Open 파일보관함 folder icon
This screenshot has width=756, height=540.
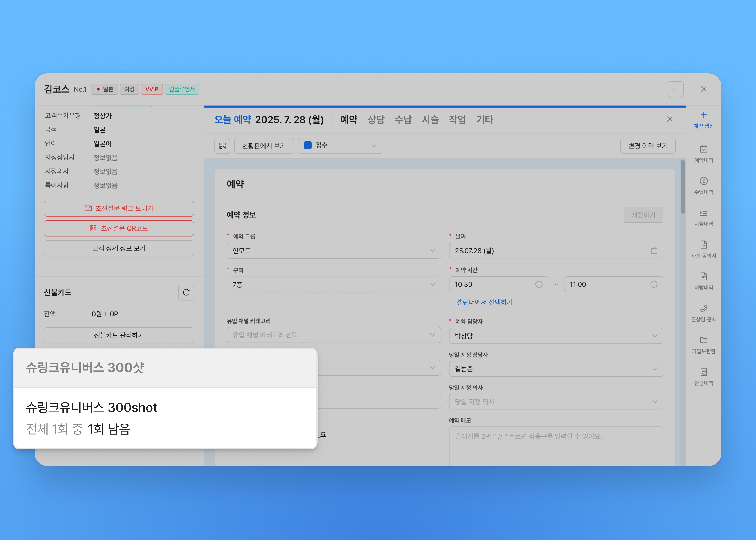(x=703, y=340)
